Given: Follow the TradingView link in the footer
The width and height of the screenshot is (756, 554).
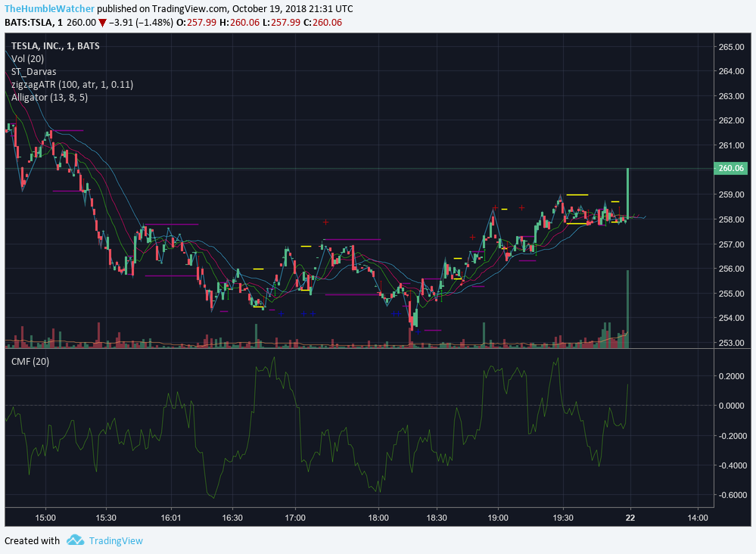Looking at the screenshot, I should (x=116, y=540).
